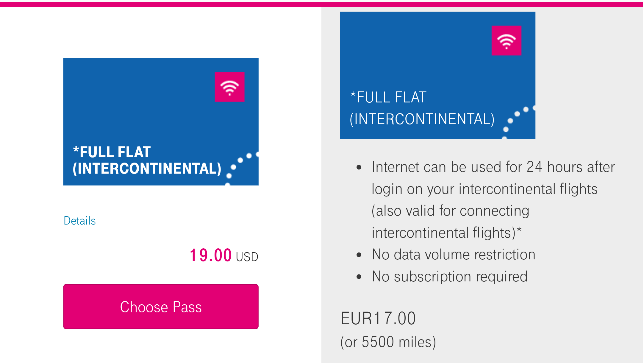644x363 pixels.
Task: Click the EUR17.00 price text
Action: pos(378,318)
